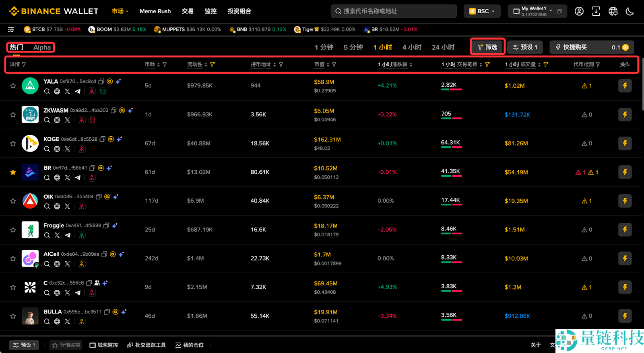Copy the YALA contract address

101,81
